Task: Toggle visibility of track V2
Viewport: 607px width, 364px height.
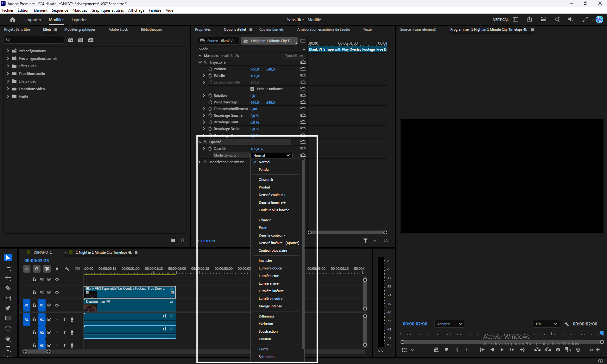Action: [57, 293]
